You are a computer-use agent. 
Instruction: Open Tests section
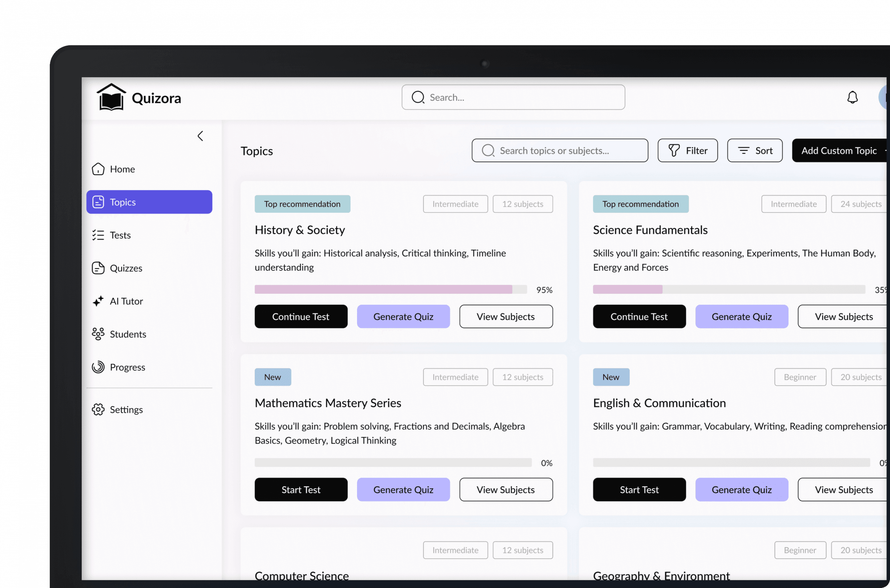coord(149,235)
